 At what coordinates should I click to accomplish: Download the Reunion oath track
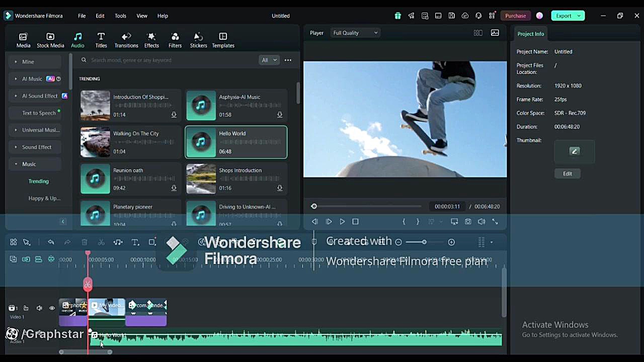[174, 188]
